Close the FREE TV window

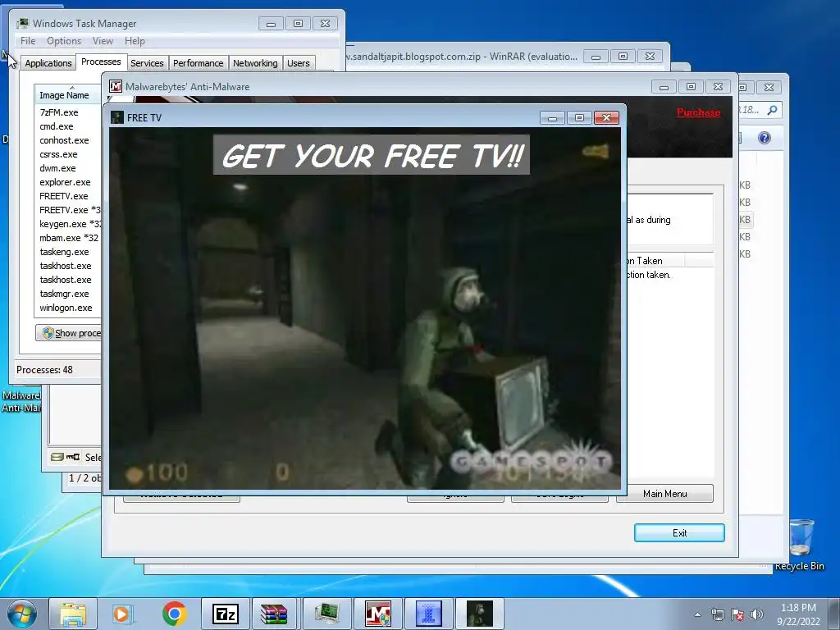pyautogui.click(x=606, y=117)
